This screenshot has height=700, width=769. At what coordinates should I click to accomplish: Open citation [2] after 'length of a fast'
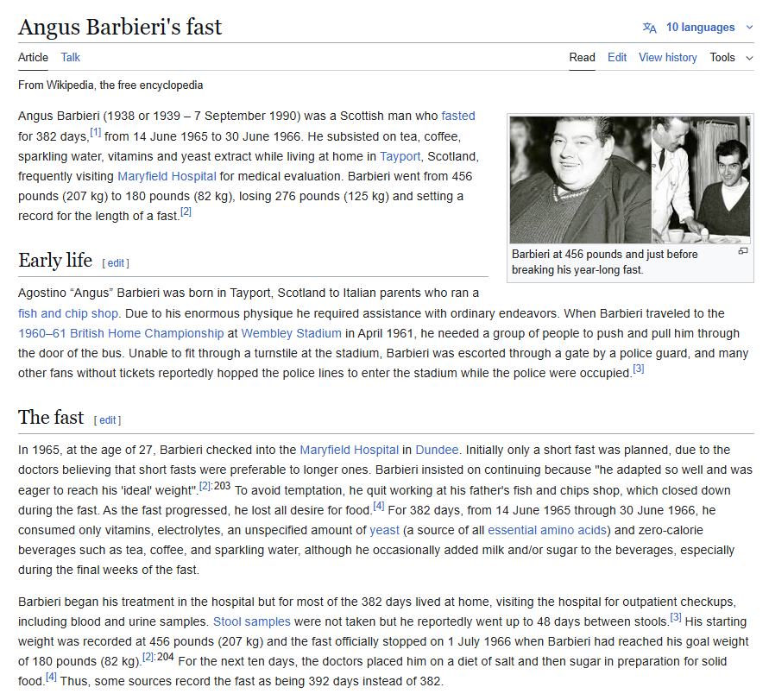click(x=186, y=211)
